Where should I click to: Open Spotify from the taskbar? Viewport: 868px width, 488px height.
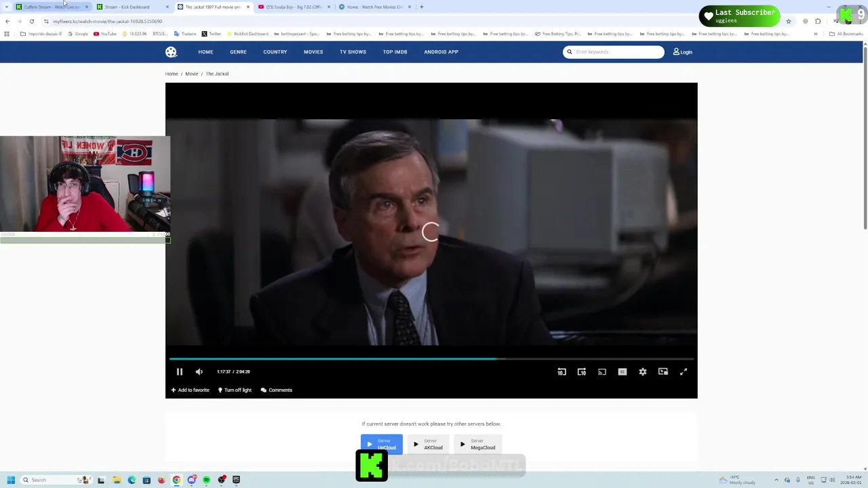(206, 480)
